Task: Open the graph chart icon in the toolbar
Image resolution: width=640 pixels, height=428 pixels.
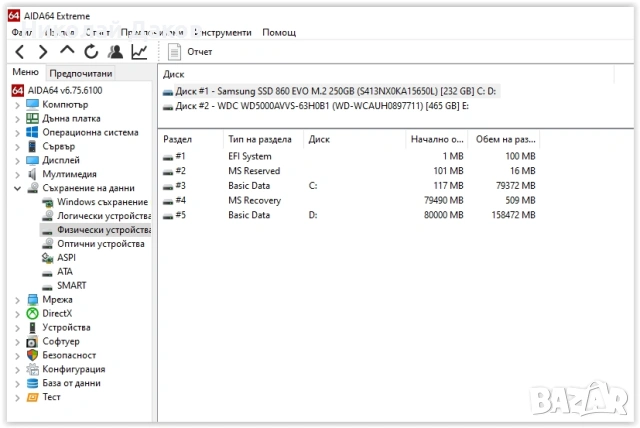Action: click(140, 51)
